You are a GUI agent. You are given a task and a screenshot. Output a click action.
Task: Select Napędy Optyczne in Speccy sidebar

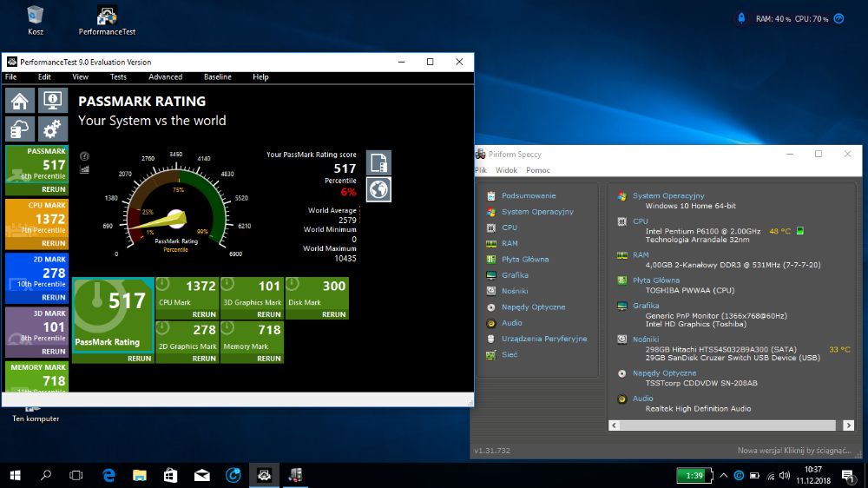click(x=533, y=307)
